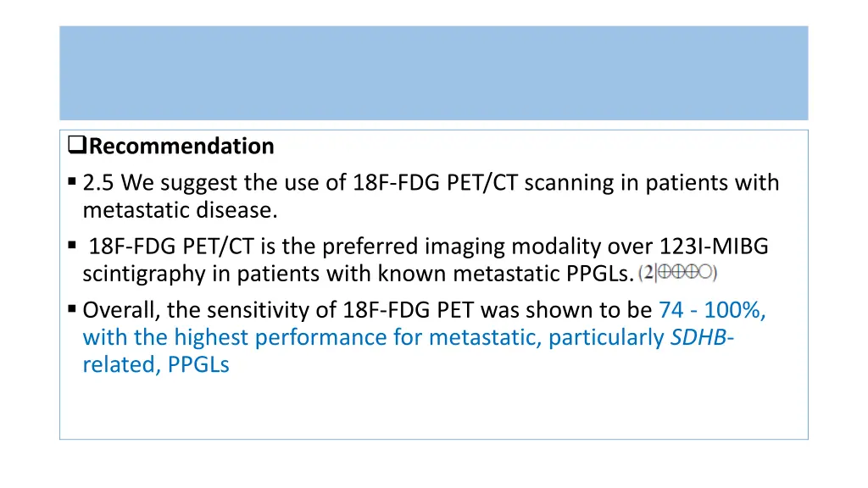Click the bullet marker before 2.5
Screen dimensions: 868x488
tap(72, 181)
